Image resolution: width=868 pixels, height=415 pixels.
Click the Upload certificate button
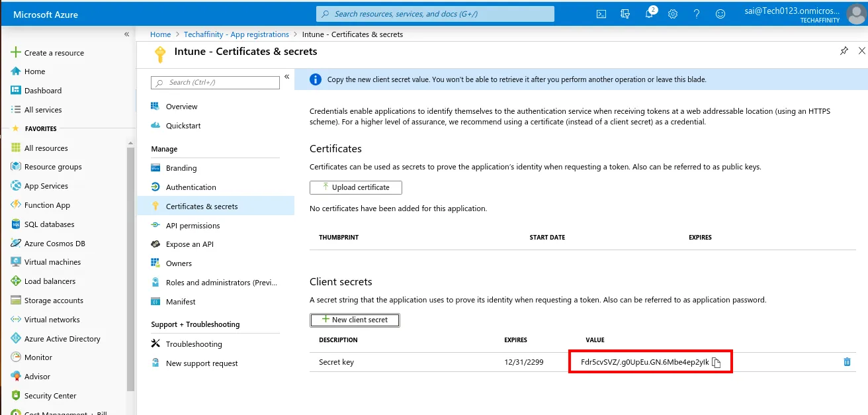[x=356, y=187]
